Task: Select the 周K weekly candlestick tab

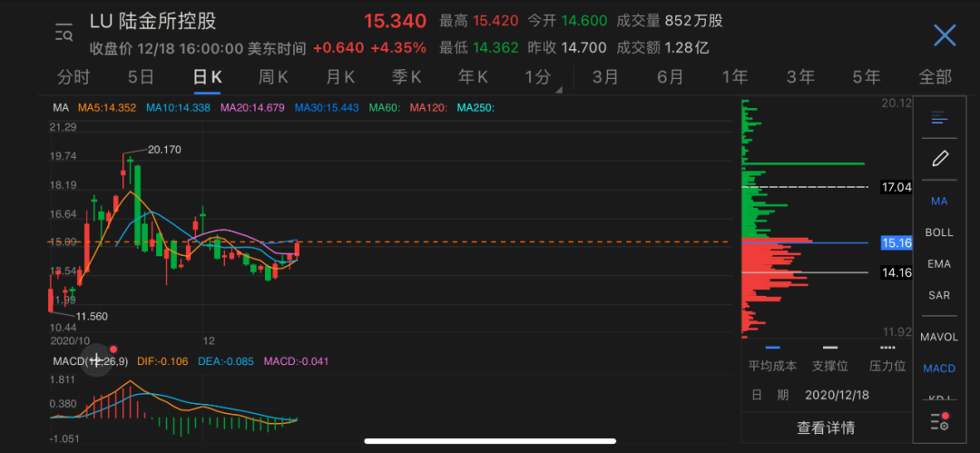Action: tap(273, 77)
